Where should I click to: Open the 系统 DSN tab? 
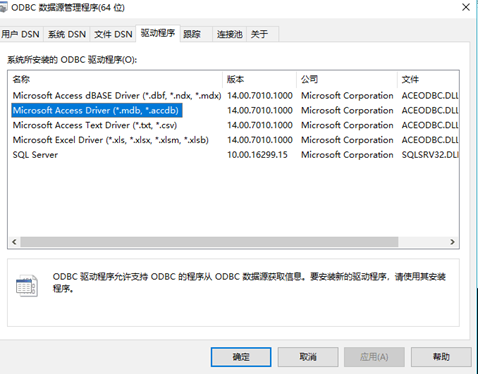tap(67, 34)
